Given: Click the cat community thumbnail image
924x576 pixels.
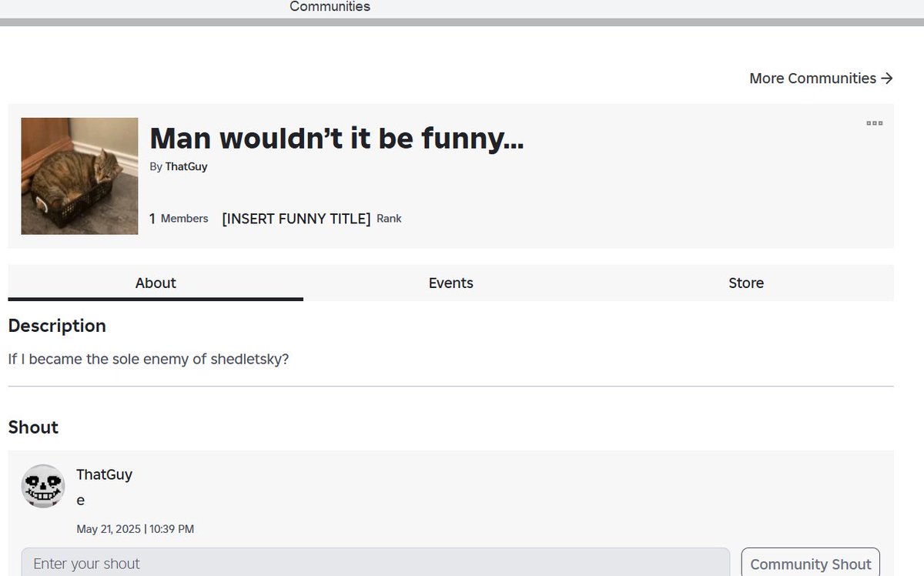Looking at the screenshot, I should tap(79, 176).
